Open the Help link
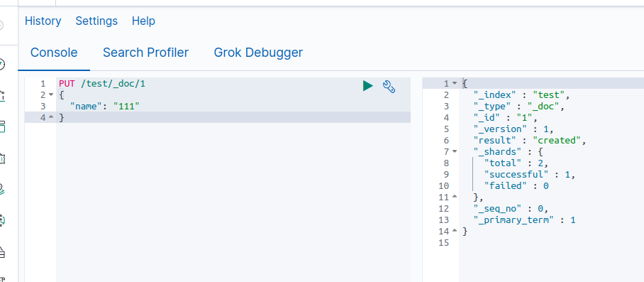Screen dimensions: 644x282 [143, 21]
